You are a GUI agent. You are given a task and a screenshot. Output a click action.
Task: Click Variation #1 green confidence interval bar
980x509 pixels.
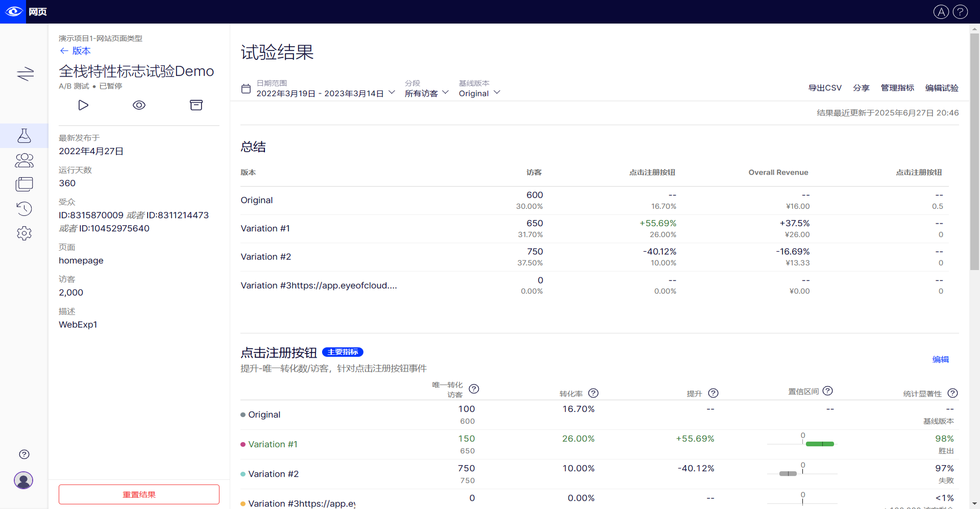tap(820, 444)
